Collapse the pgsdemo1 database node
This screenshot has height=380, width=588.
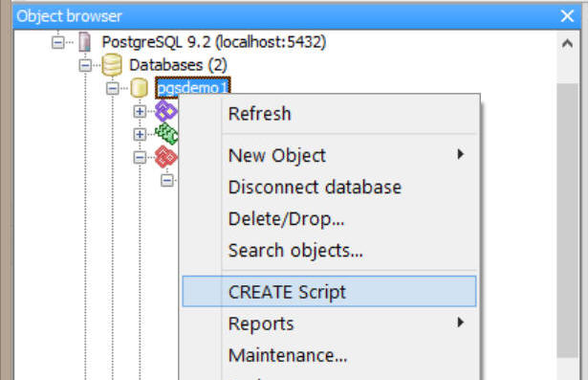coord(113,88)
